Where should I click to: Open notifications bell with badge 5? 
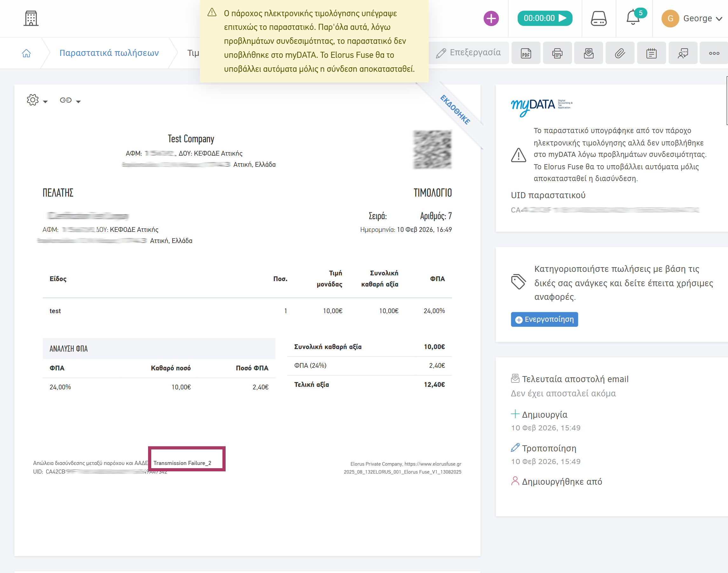[634, 17]
